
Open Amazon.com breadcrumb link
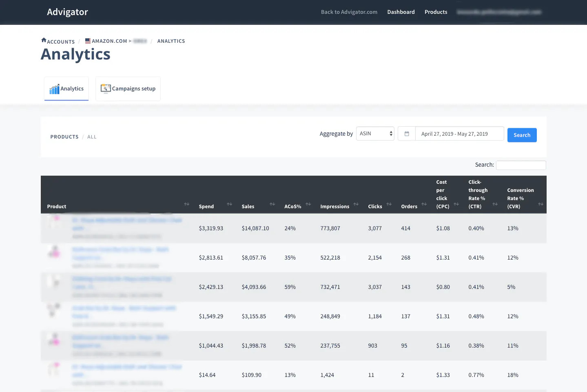click(x=109, y=41)
